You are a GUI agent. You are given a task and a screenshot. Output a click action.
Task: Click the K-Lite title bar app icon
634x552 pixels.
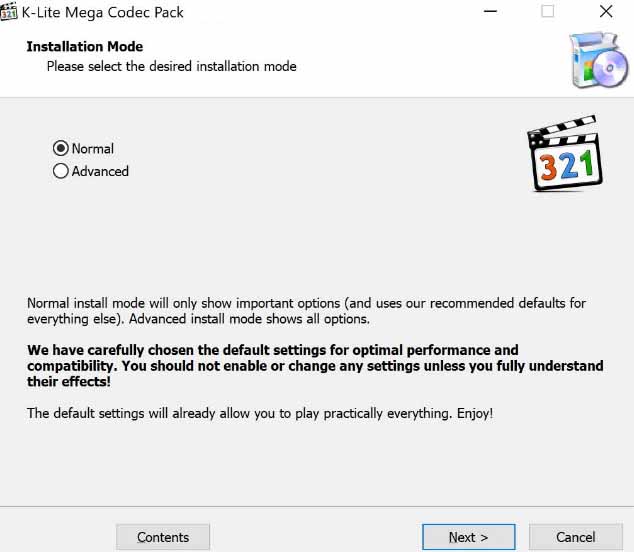(x=8, y=11)
